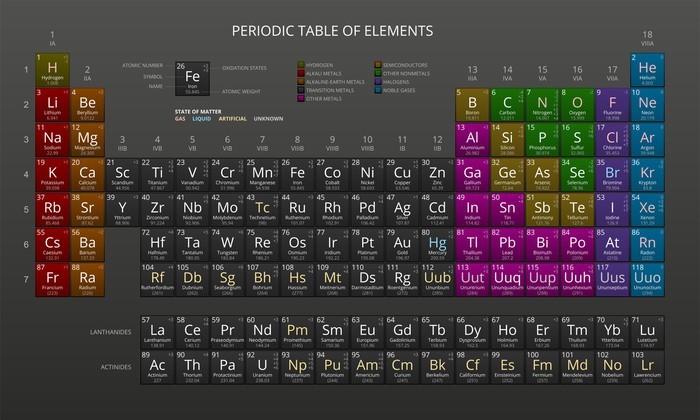Click the Noble Gases blue legend swatch
Viewport: 700px width, 420px height.
click(377, 90)
